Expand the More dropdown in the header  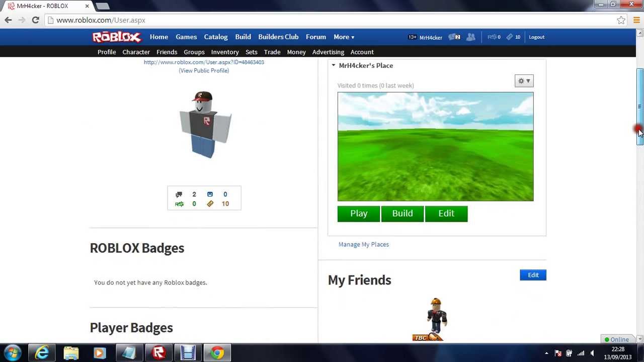coord(344,37)
